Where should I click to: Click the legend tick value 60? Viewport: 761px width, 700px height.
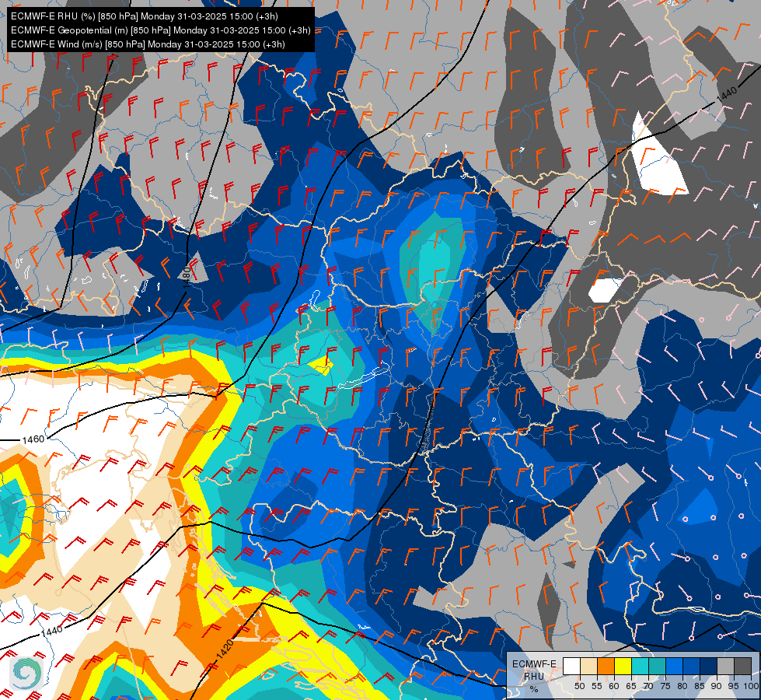(614, 687)
